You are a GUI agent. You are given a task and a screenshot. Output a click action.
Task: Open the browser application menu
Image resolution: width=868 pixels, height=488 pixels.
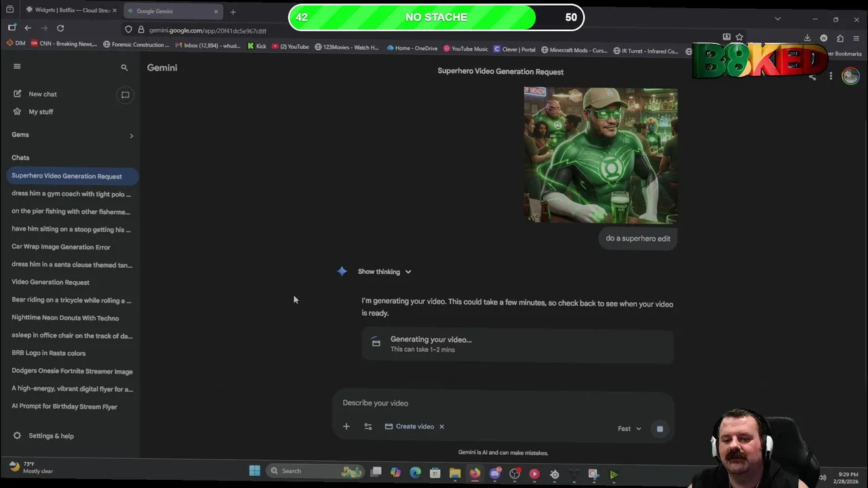[x=857, y=38]
